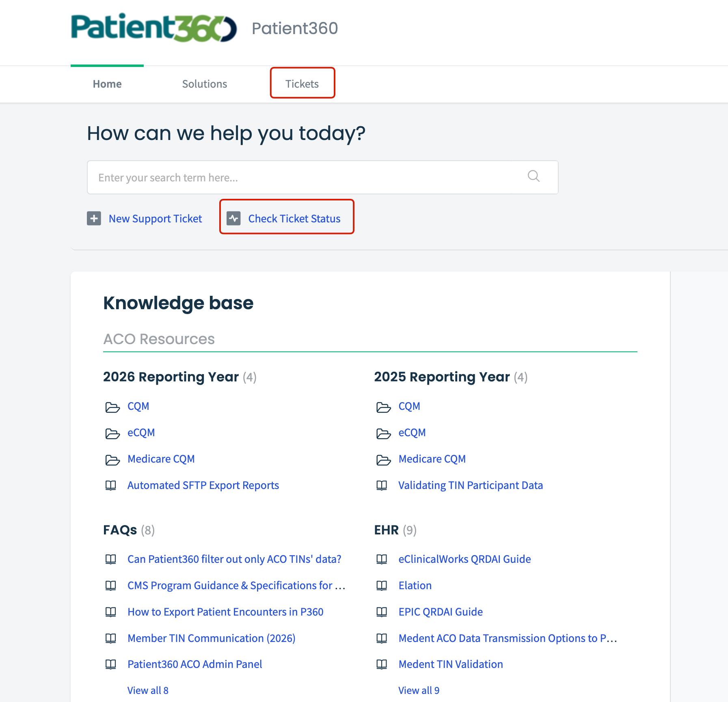Open the 2026 CQM folder icon
This screenshot has width=728, height=702.
[x=112, y=407]
